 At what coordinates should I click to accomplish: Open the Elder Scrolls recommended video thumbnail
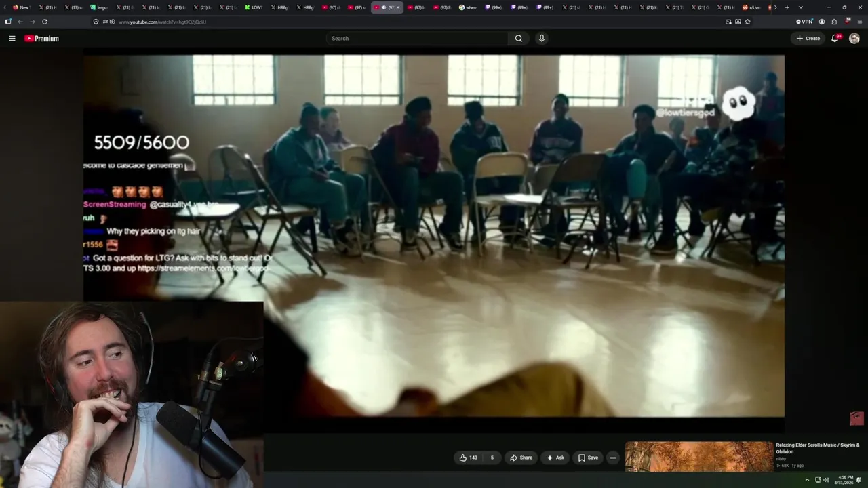coord(699,457)
